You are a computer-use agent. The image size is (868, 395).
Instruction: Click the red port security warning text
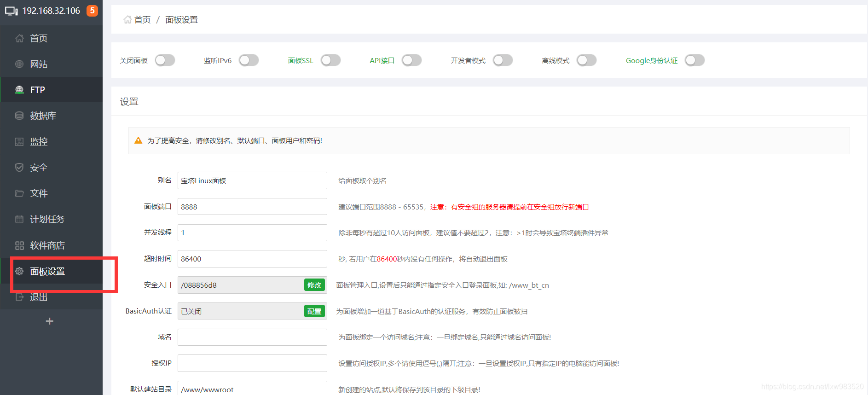(509, 207)
